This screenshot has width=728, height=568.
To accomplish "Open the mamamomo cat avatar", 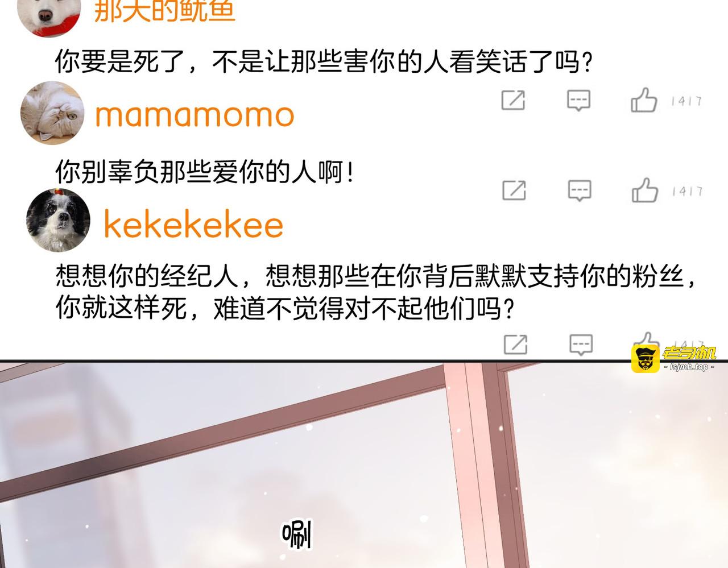I will pos(52,113).
